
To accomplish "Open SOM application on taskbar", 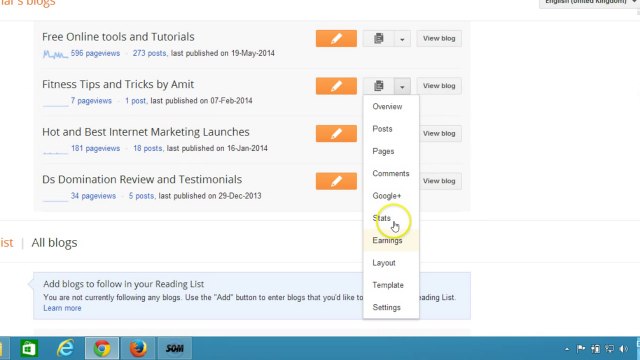I will tap(175, 349).
